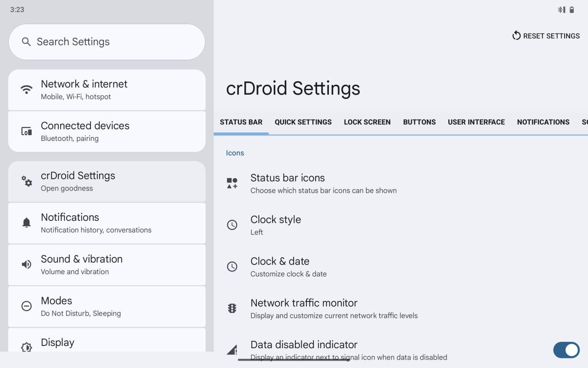Image resolution: width=588 pixels, height=368 pixels.
Task: Click the Icons section header
Action: pyautogui.click(x=235, y=153)
